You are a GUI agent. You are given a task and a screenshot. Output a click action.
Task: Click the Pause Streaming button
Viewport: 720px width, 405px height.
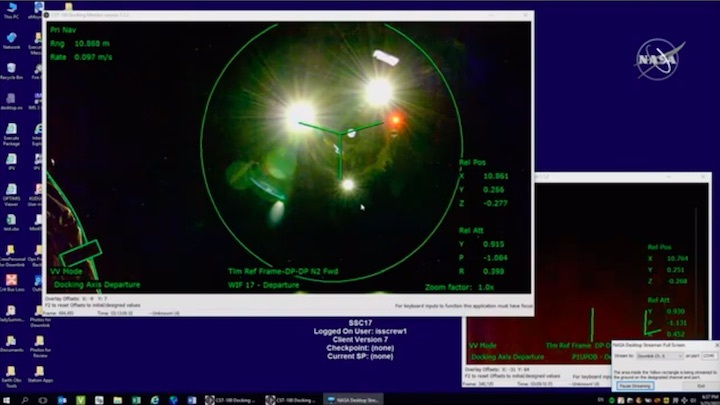click(635, 386)
